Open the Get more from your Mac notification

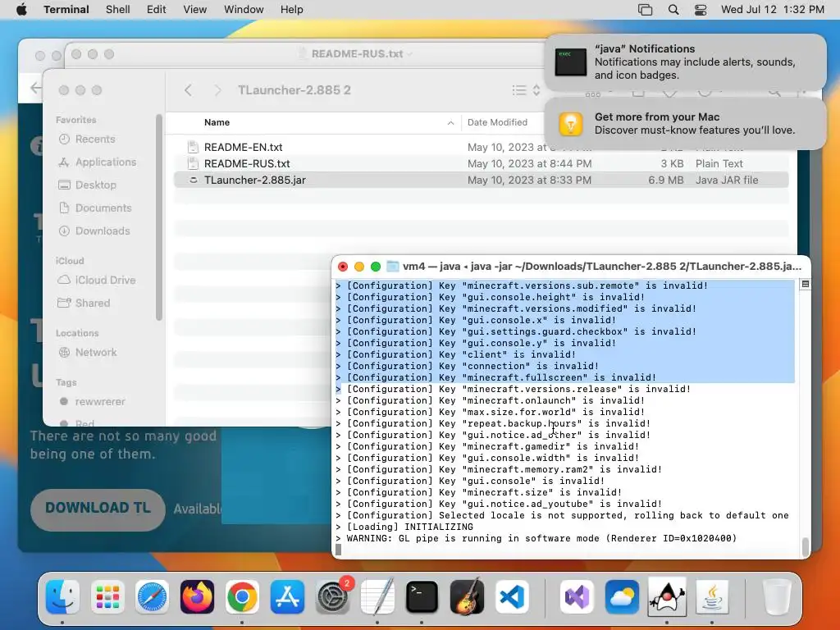click(685, 124)
